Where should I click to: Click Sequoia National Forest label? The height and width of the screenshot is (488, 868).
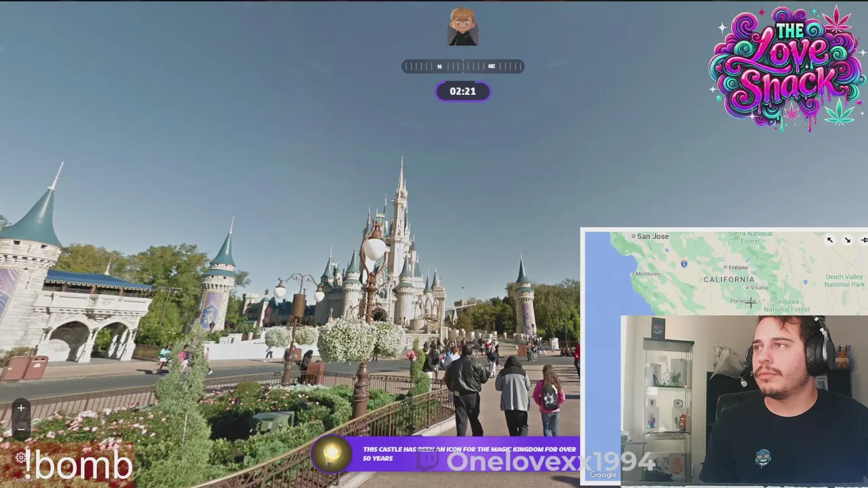787,305
